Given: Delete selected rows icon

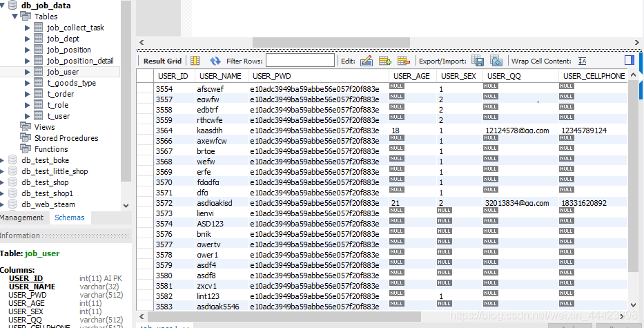Looking at the screenshot, I should pos(404,61).
